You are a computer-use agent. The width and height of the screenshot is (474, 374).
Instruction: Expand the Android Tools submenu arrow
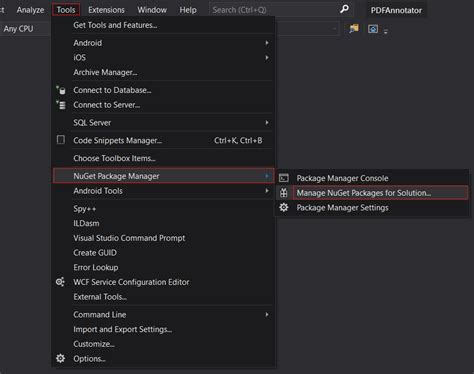coord(267,190)
